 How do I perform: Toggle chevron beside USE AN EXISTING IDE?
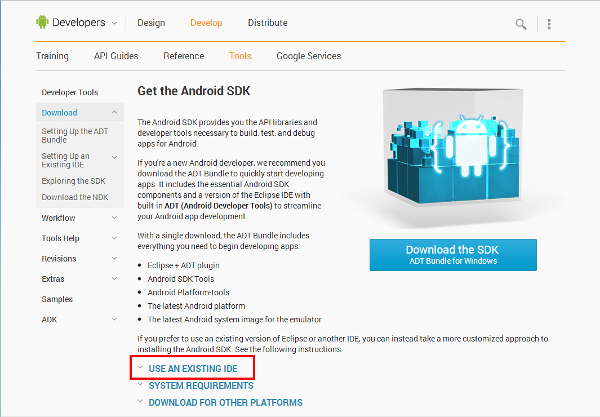point(140,367)
